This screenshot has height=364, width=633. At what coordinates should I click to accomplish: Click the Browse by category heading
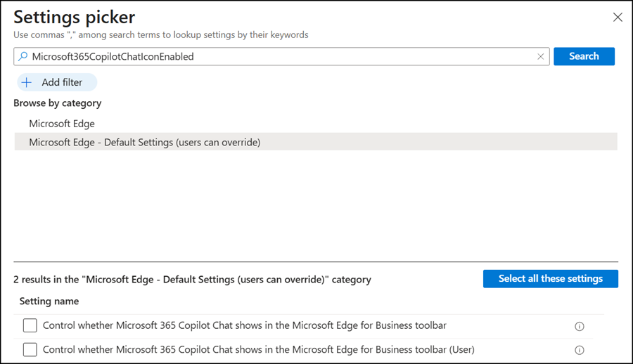(x=58, y=103)
